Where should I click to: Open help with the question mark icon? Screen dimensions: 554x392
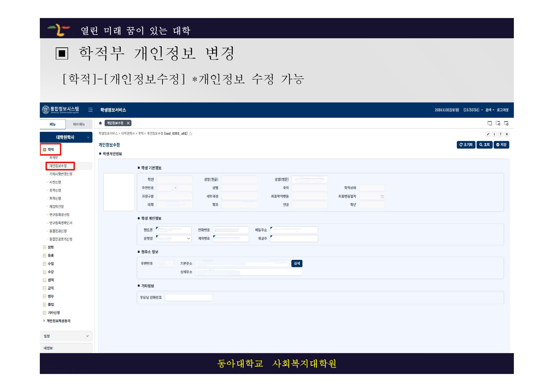point(501,134)
